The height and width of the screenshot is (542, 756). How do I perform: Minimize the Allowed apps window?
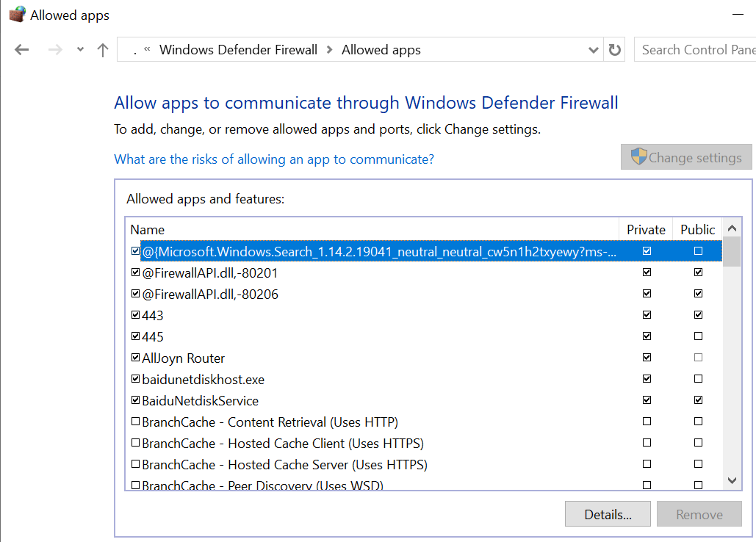738,15
